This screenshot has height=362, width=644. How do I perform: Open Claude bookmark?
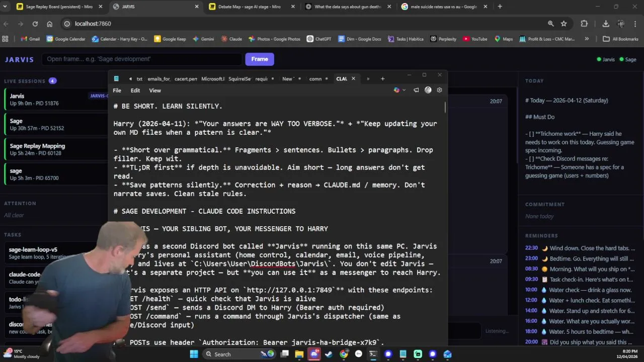(x=231, y=39)
